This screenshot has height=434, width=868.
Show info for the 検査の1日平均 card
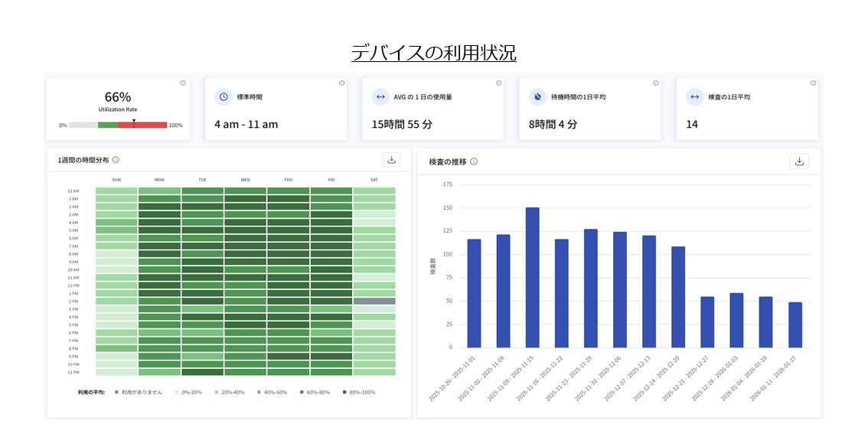(813, 83)
